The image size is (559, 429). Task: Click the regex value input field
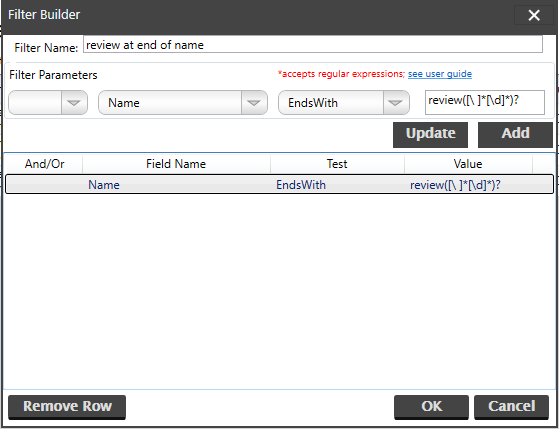click(485, 102)
